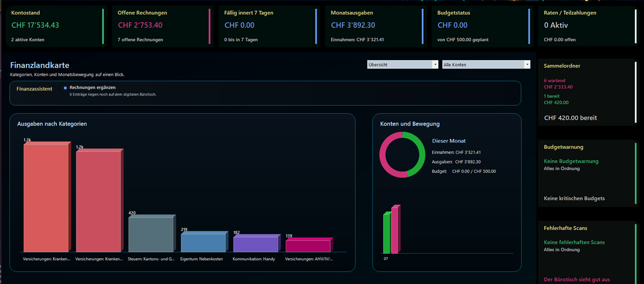Open the Offene Rechnungen card

(163, 26)
